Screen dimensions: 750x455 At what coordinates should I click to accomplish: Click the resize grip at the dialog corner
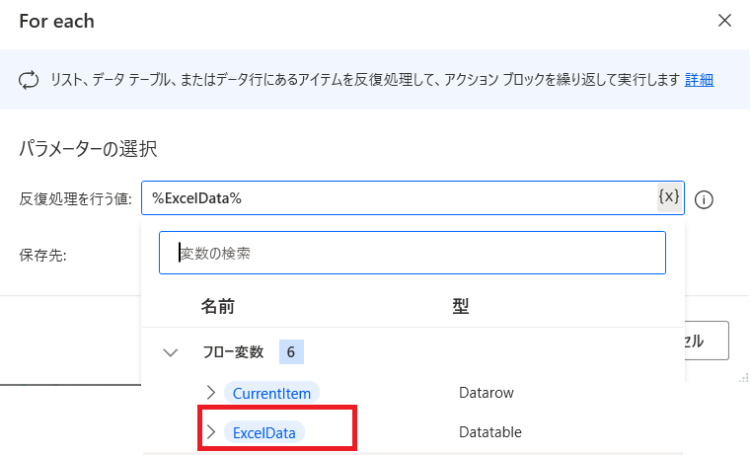pos(744,377)
